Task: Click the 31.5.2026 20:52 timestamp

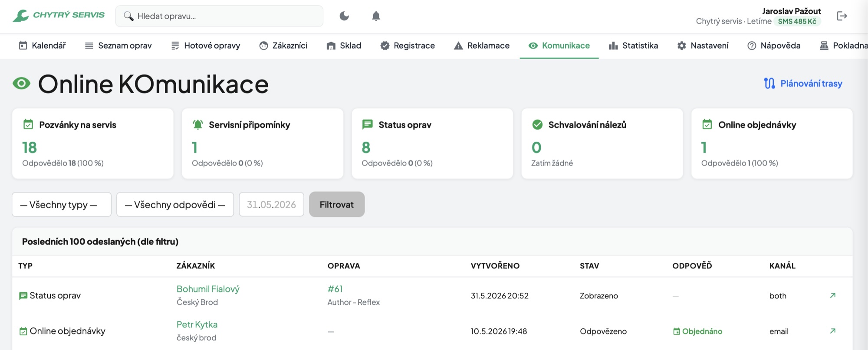Action: (x=500, y=296)
